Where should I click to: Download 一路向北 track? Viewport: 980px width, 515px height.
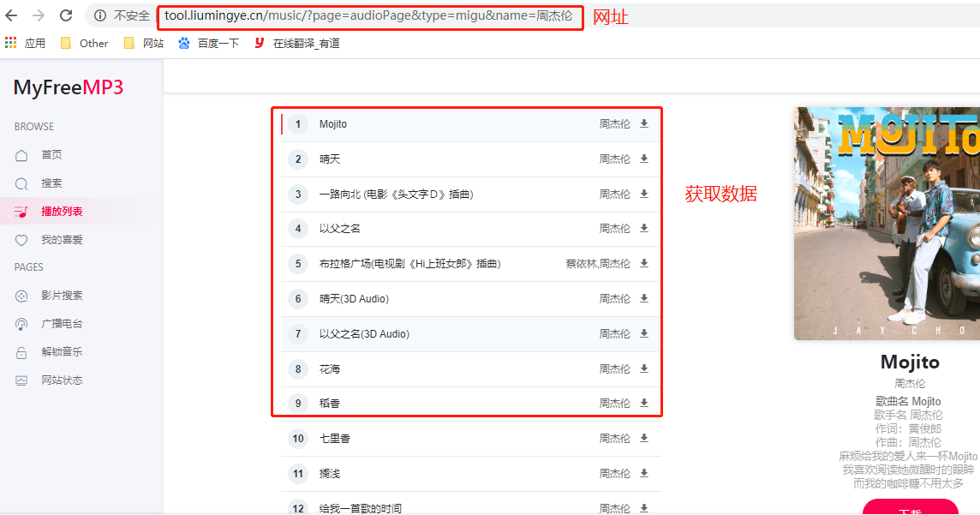click(643, 194)
